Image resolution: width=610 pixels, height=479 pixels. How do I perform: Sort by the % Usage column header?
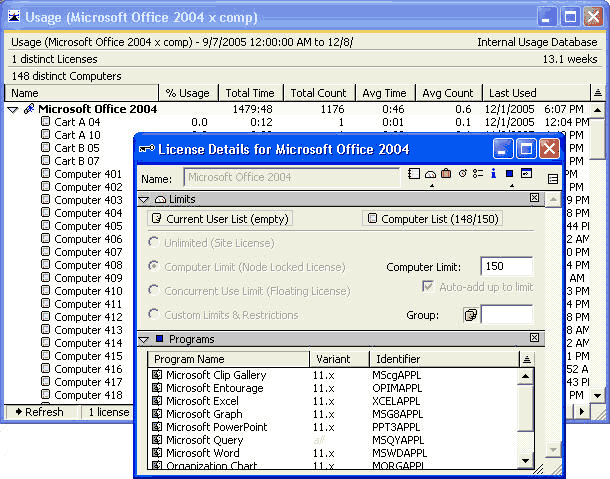(x=188, y=93)
